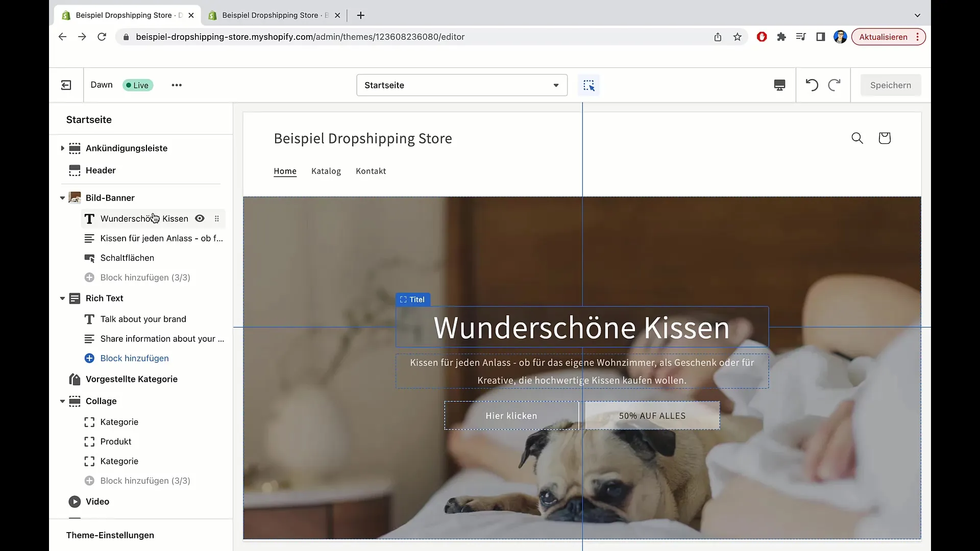Image resolution: width=980 pixels, height=551 pixels.
Task: Toggle visibility of Wunderschöne Kissen block
Action: [x=200, y=219]
